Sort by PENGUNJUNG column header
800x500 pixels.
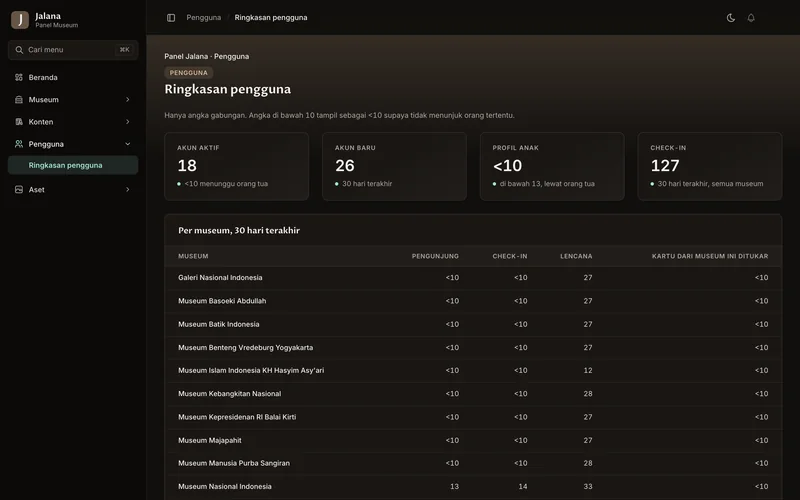435,256
